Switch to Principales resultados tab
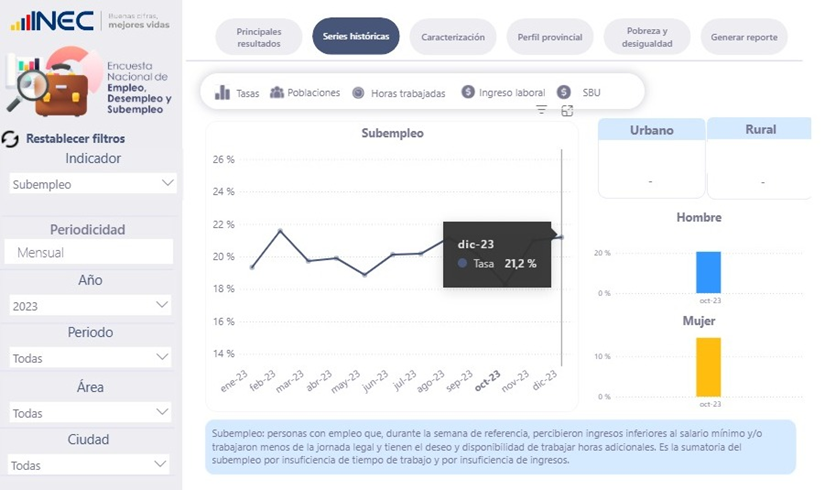 [x=259, y=38]
